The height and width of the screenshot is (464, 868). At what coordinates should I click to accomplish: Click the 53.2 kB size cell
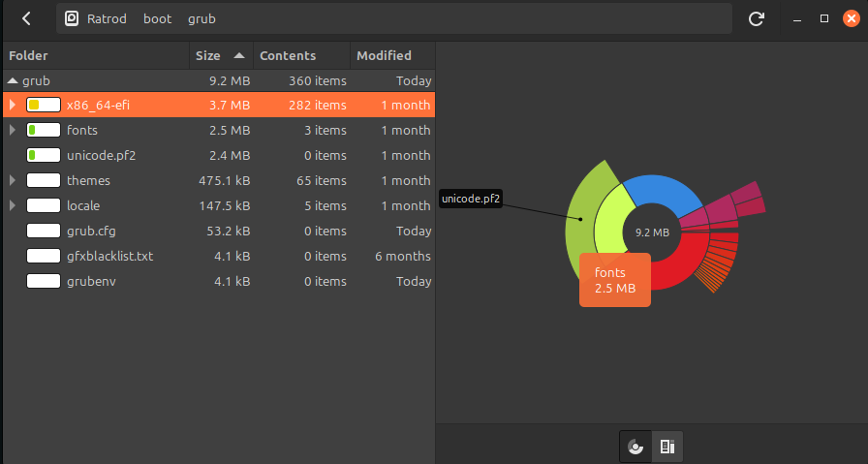tap(228, 231)
